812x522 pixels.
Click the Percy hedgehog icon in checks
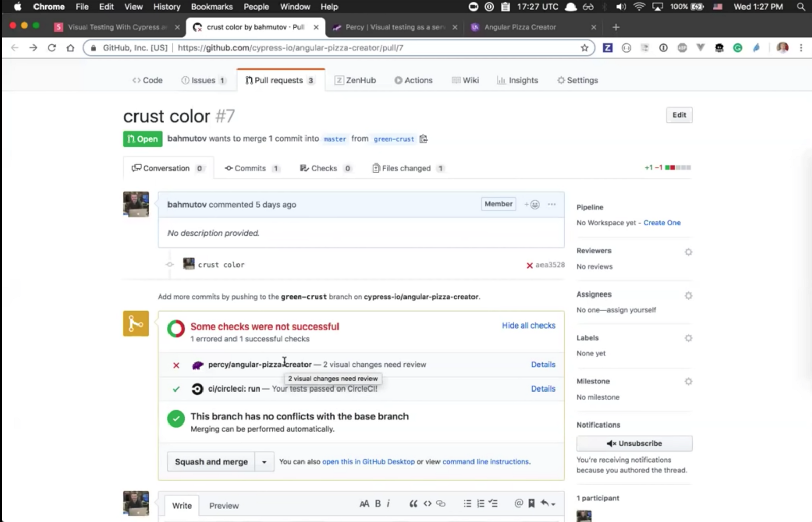[x=197, y=365]
